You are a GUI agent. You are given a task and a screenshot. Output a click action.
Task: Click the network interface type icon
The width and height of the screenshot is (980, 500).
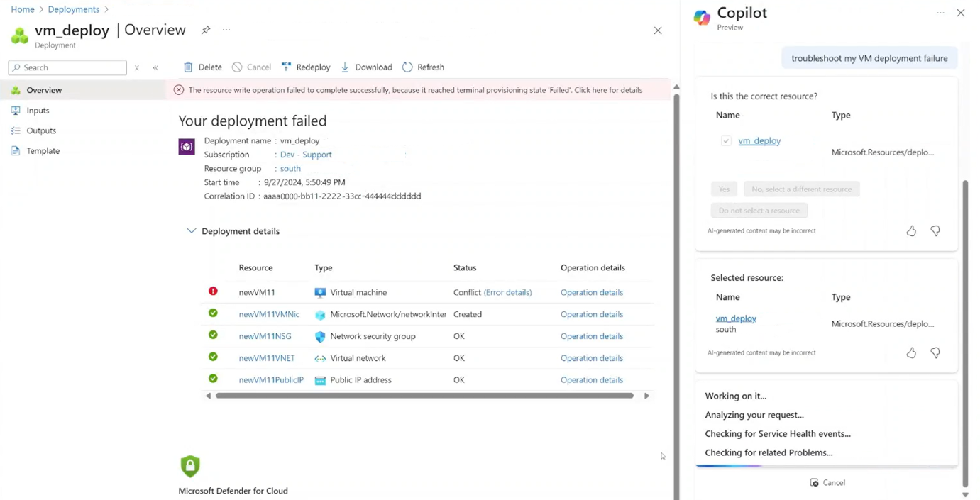(320, 314)
